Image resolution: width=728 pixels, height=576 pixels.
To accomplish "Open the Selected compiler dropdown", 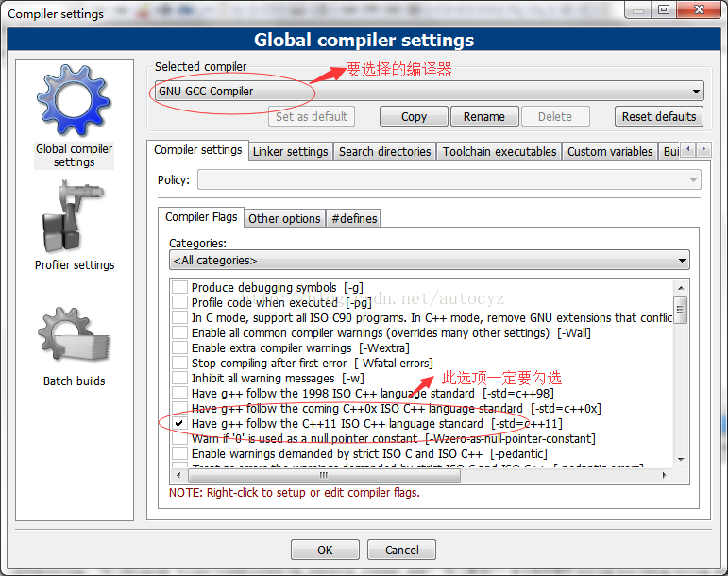I will [x=430, y=91].
